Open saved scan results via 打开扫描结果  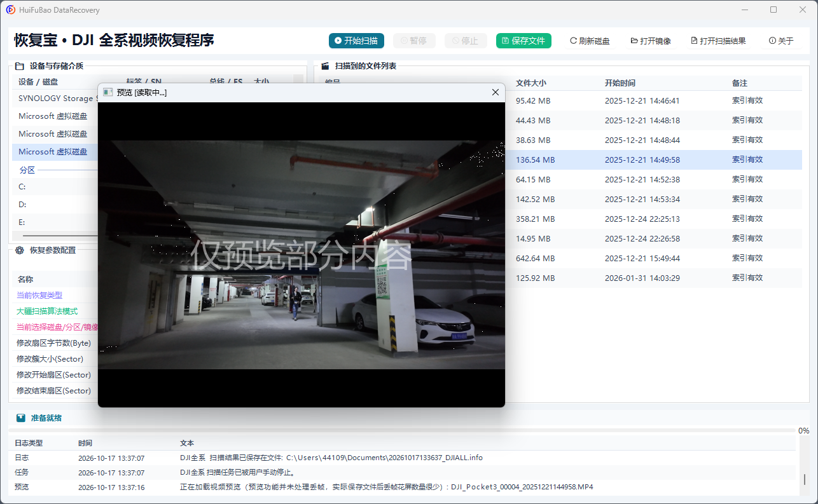click(718, 41)
